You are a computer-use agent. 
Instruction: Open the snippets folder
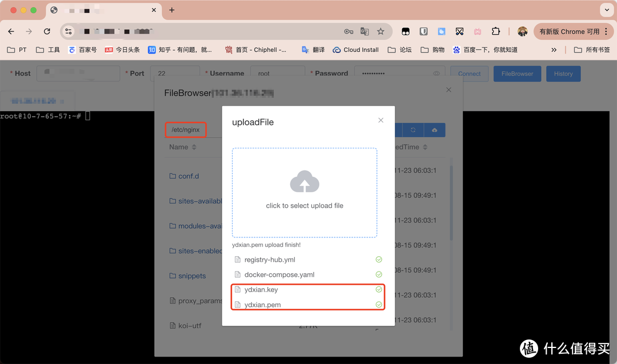187,276
